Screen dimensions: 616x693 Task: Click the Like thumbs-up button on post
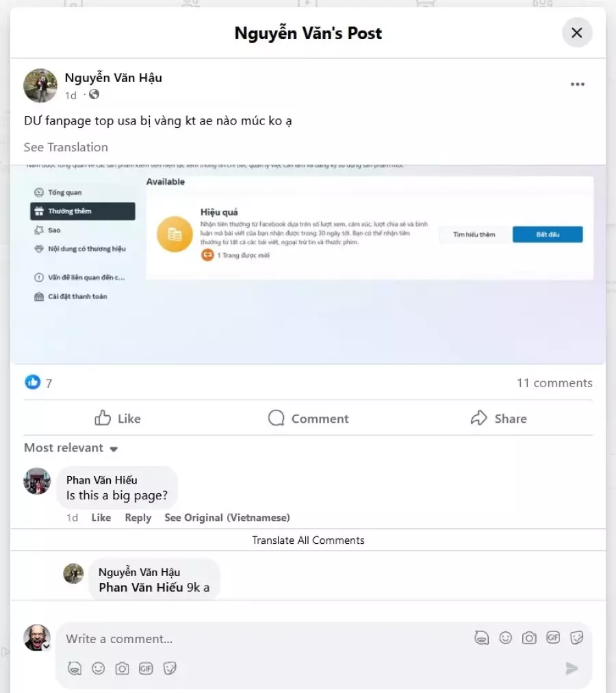[118, 418]
